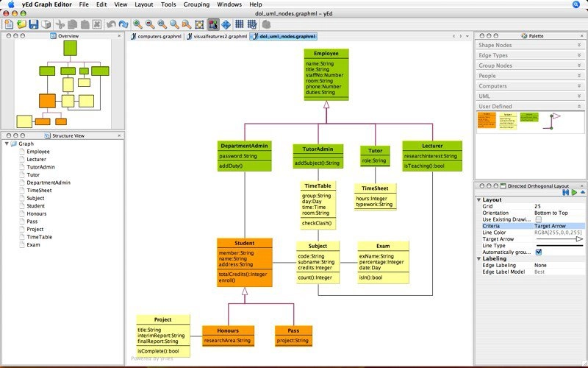This screenshot has height=368, width=588.
Task: Switch to computers.graphml tab
Action: (x=156, y=36)
